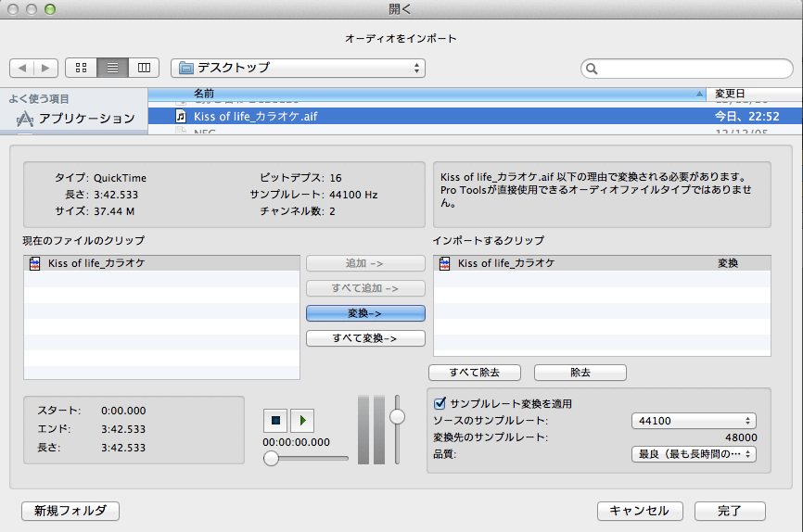The height and width of the screenshot is (532, 803).
Task: Select Kiss of life_カラオケ.aif file row
Action: pyautogui.click(x=476, y=116)
